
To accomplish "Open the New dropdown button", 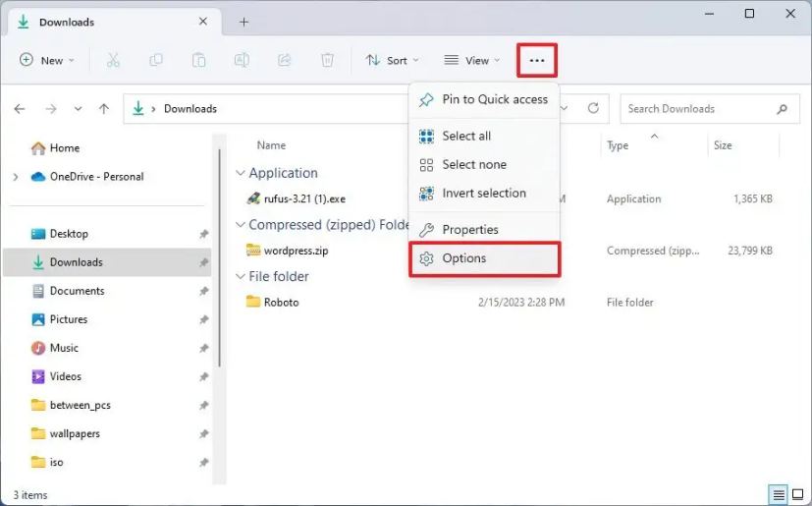I will point(46,61).
